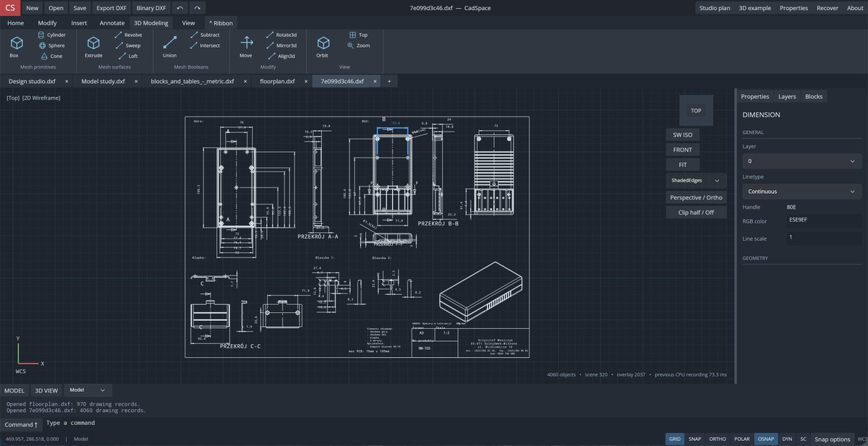Open the Layer dropdown in Properties

point(802,161)
